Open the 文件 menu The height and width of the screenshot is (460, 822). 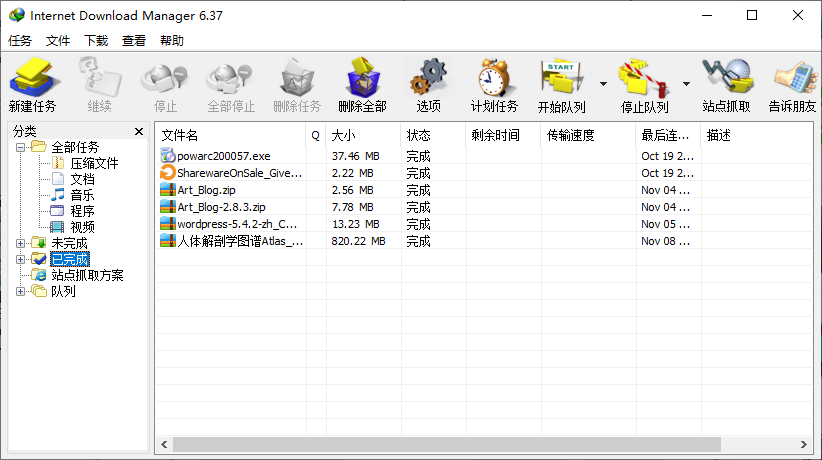coord(58,40)
